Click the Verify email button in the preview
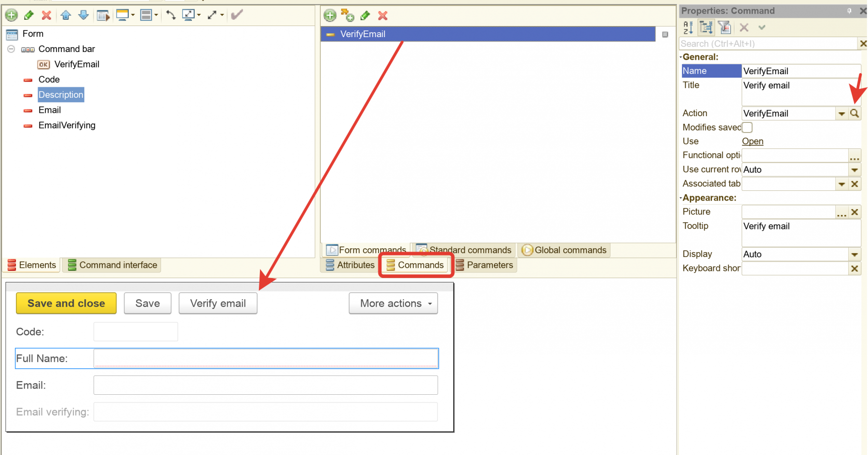The image size is (868, 455). tap(218, 304)
